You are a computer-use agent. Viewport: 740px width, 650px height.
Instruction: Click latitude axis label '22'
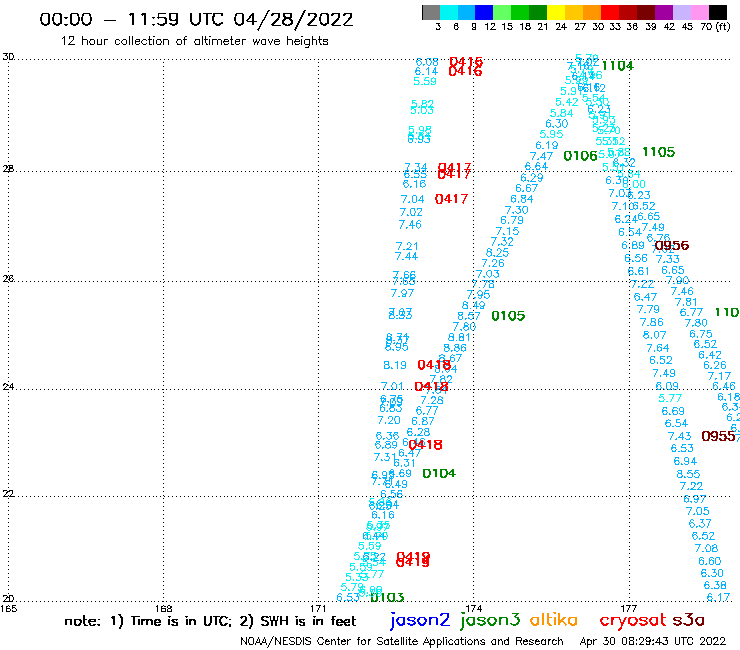[x=8, y=494]
